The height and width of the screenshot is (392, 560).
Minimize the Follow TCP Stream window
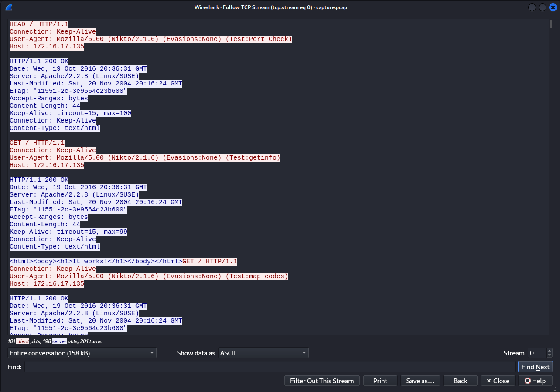pos(532,7)
